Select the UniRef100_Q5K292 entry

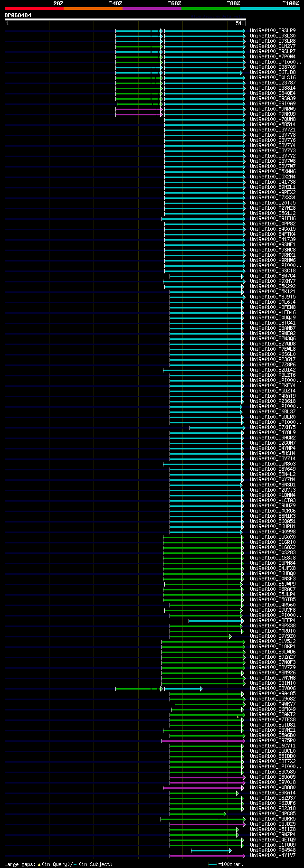273,287
